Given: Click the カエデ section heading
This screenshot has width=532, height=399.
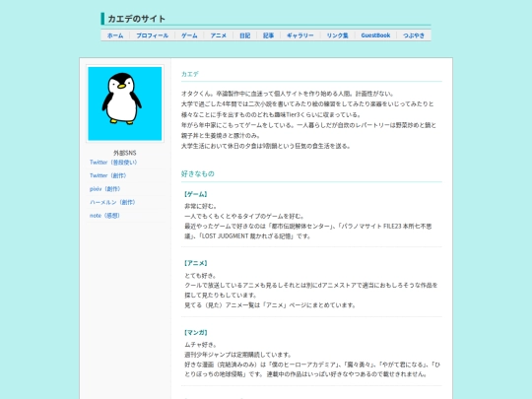Looking at the screenshot, I should pyautogui.click(x=190, y=74).
